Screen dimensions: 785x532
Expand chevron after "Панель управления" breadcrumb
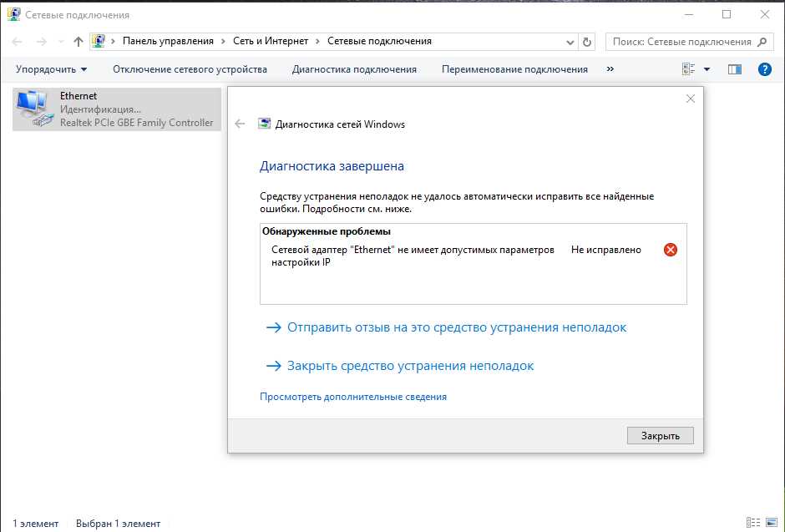[x=223, y=42]
